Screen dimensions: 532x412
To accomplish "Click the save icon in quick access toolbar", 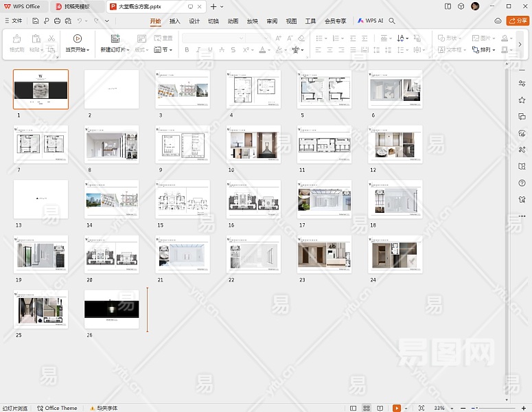I will pyautogui.click(x=35, y=21).
